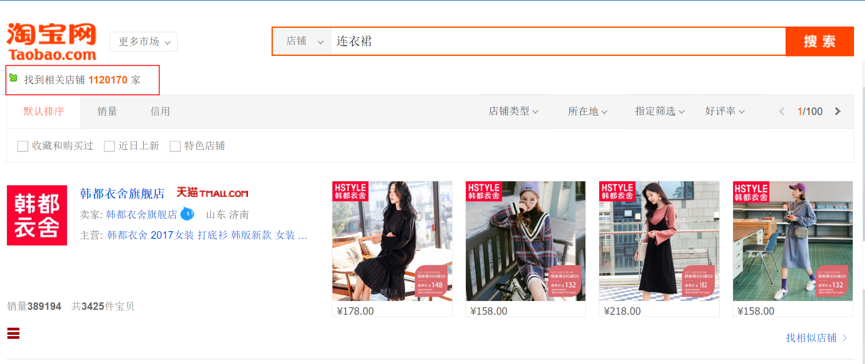Sort by 信用 tab
Viewport: 865px width, 364px height.
160,111
